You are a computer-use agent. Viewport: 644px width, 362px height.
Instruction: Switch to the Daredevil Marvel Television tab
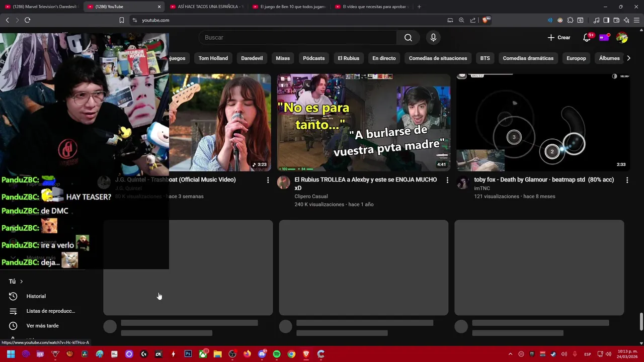coord(41,7)
